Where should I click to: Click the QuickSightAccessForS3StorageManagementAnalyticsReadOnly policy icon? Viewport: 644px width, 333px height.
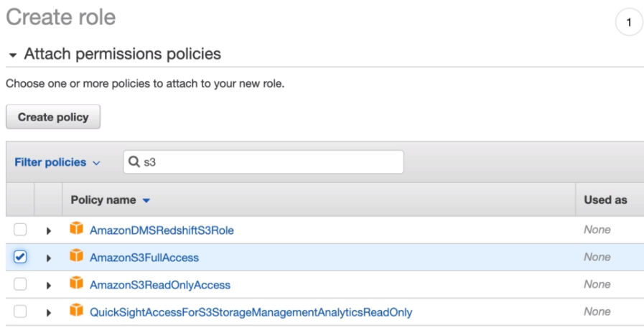pyautogui.click(x=76, y=311)
